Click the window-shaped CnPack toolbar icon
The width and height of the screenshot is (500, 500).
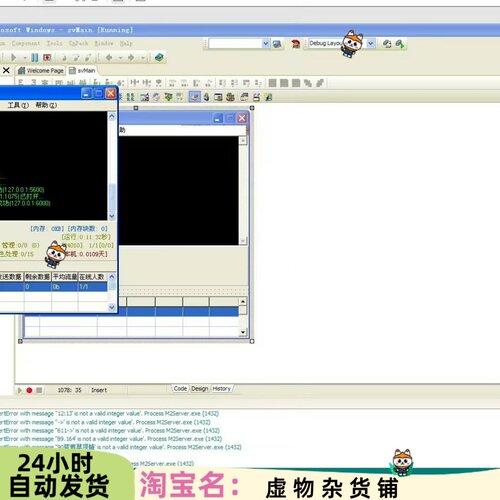click(x=218, y=97)
